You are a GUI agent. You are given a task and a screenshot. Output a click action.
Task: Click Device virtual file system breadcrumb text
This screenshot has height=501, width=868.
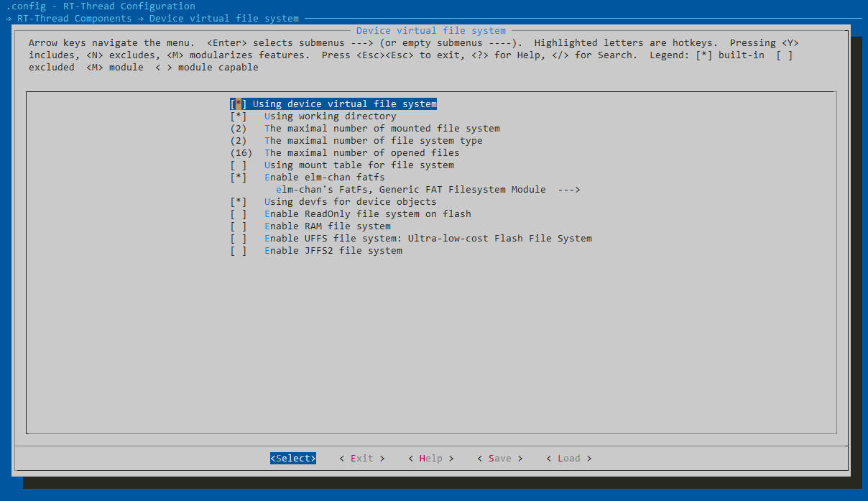(224, 19)
